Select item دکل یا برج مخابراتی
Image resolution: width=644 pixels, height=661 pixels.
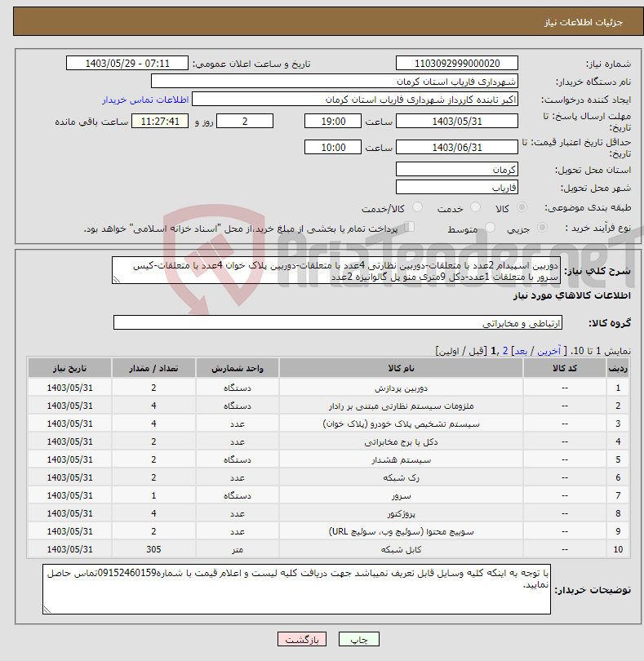pos(401,441)
